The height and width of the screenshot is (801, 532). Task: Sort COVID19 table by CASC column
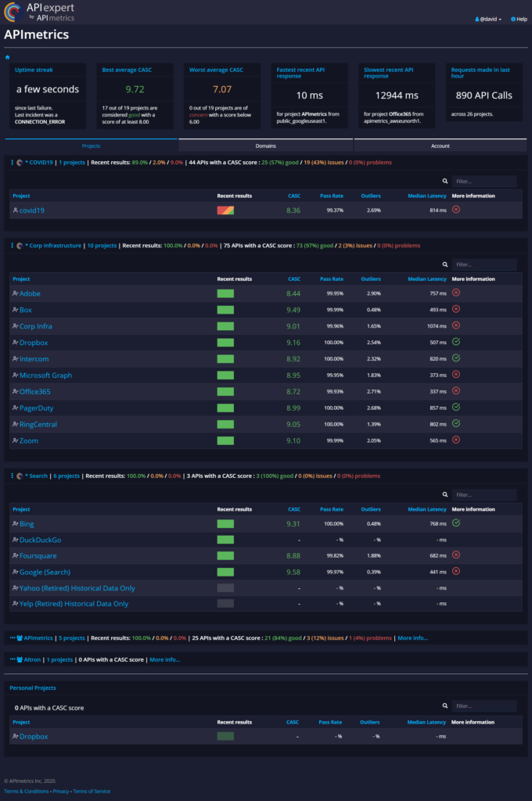tap(294, 196)
